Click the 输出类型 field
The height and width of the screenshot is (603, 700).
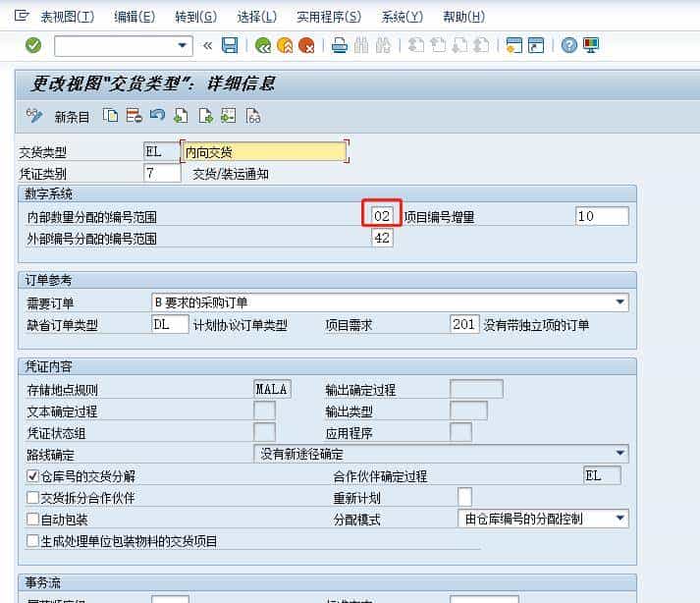[x=468, y=411]
